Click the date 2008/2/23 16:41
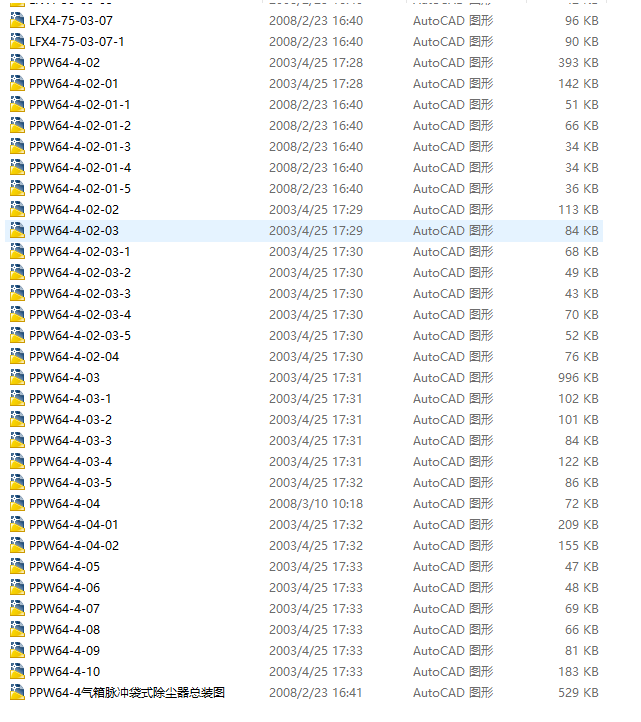 (x=316, y=693)
